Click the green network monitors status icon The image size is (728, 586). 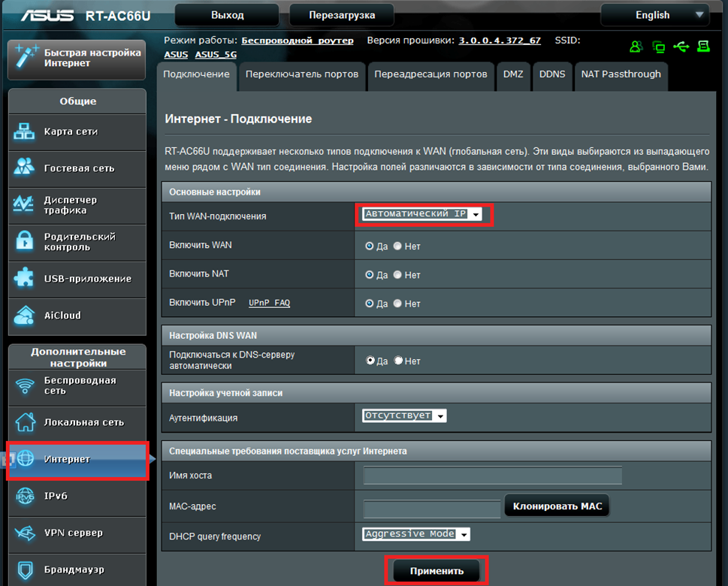click(x=658, y=47)
